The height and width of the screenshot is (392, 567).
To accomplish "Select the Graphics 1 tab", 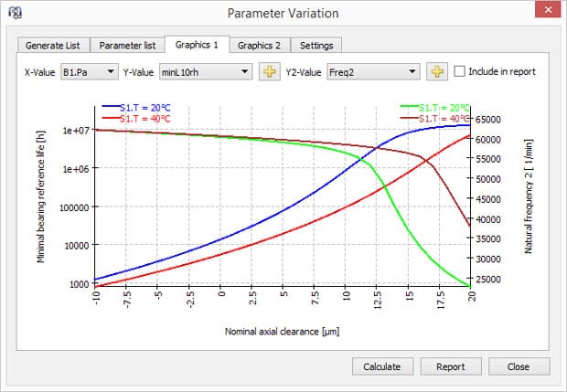I will [x=196, y=45].
